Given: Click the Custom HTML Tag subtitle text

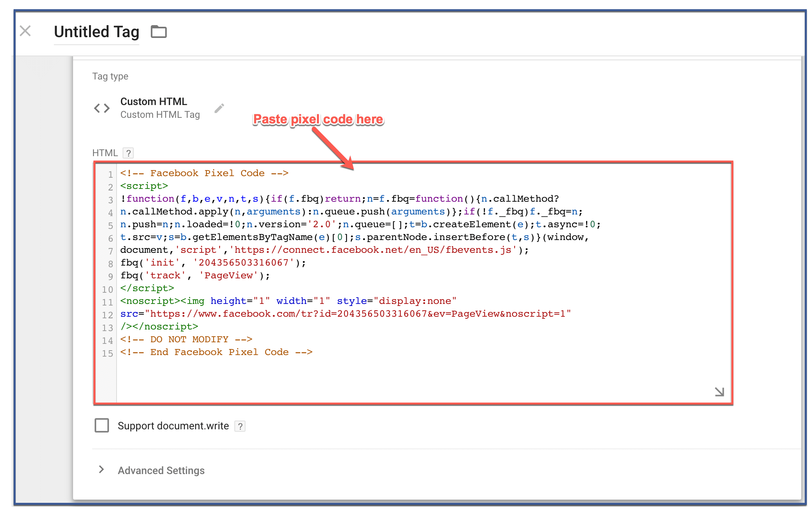Looking at the screenshot, I should [x=160, y=115].
